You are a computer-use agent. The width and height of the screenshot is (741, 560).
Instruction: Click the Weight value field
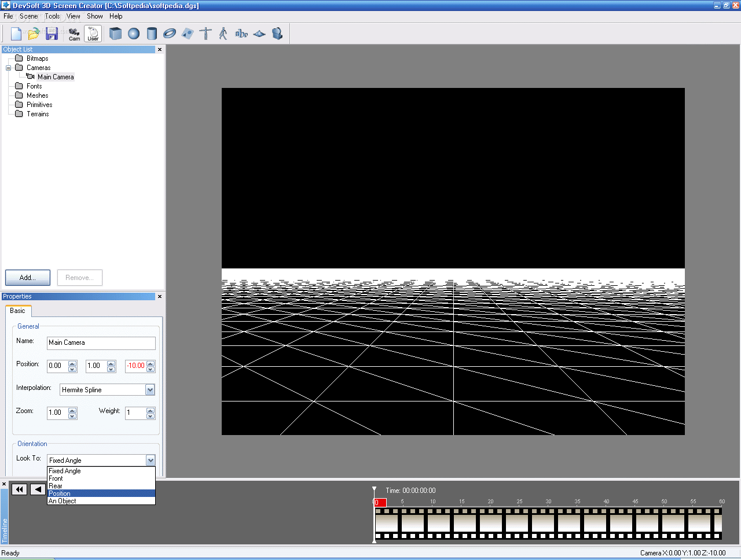pos(136,413)
